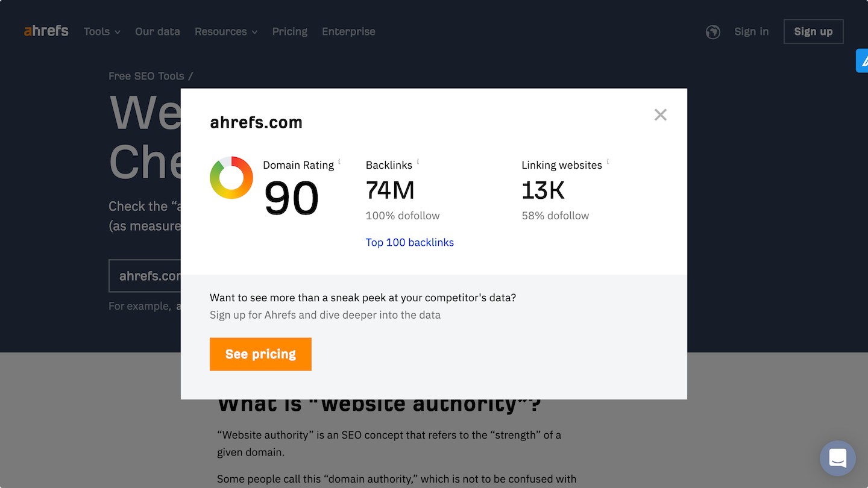Click the Sign up button
The image size is (868, 488).
pos(813,32)
